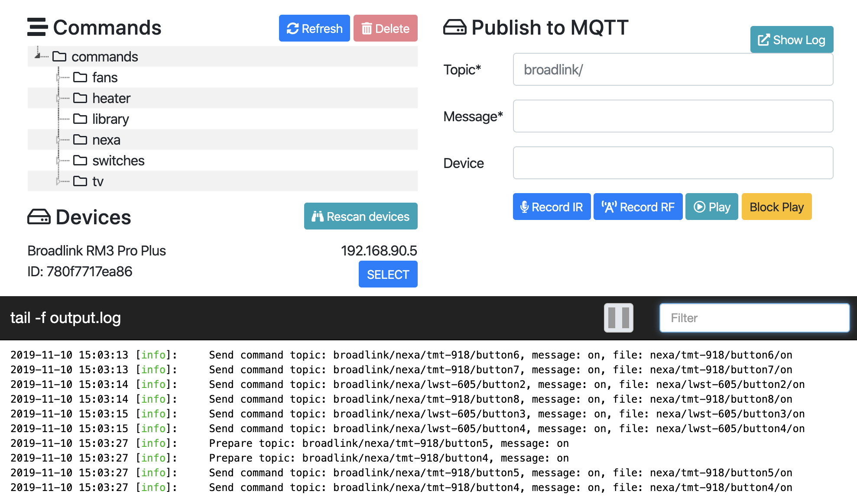The height and width of the screenshot is (504, 857).
Task: Pause the output log tail
Action: [618, 318]
